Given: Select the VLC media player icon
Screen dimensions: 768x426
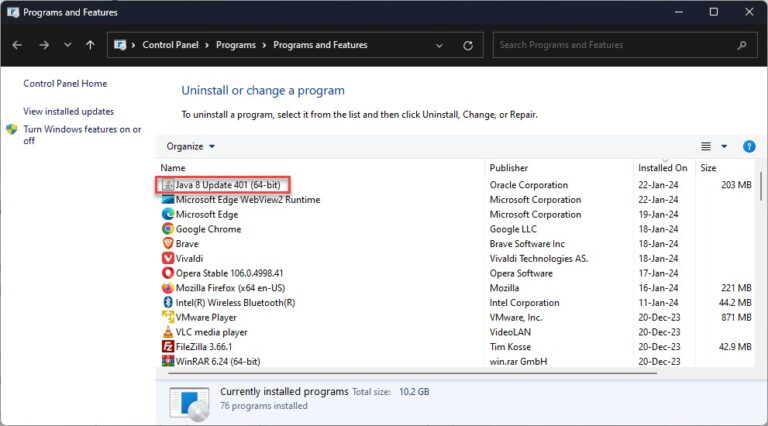Looking at the screenshot, I should coord(167,332).
